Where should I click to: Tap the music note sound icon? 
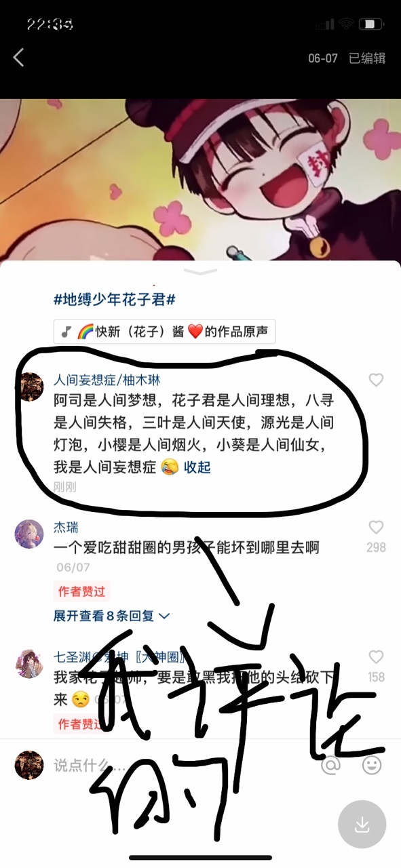click(66, 332)
